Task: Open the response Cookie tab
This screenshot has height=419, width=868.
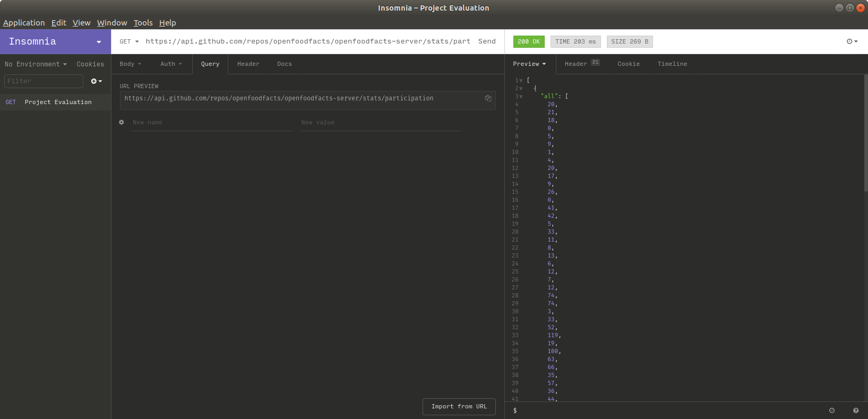Action: point(629,64)
